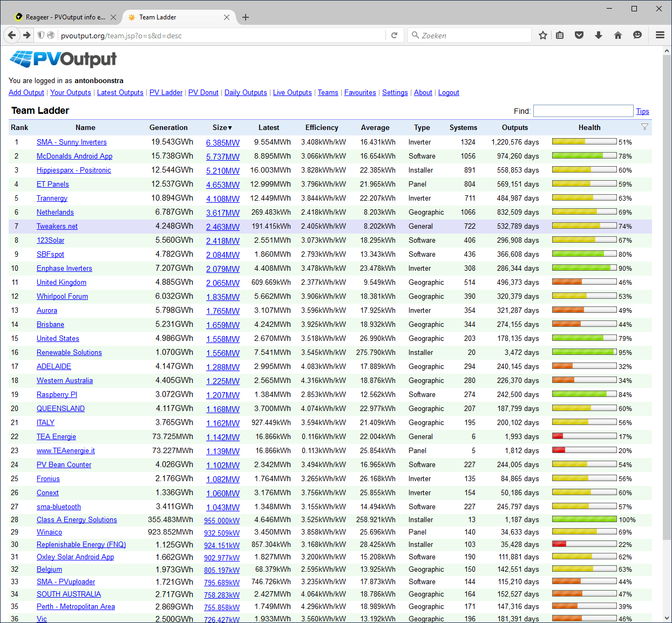This screenshot has height=623, width=672.
Task: Go to the Home page icon
Action: click(618, 35)
